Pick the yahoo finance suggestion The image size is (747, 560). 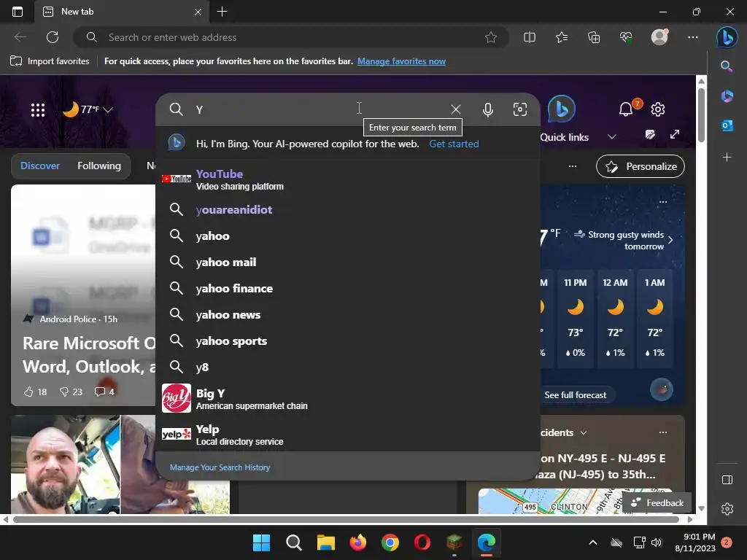(x=348, y=288)
